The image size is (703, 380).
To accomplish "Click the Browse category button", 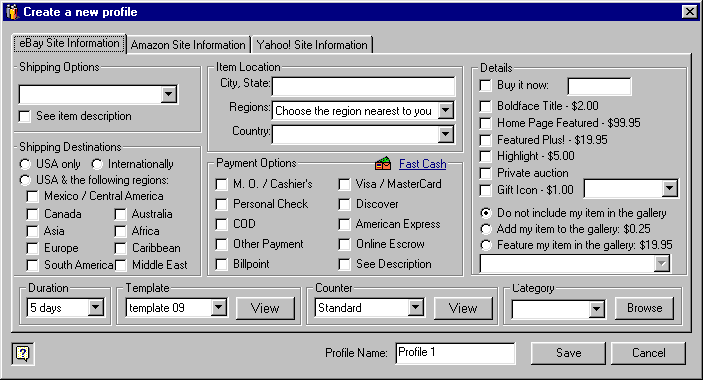I will (644, 308).
